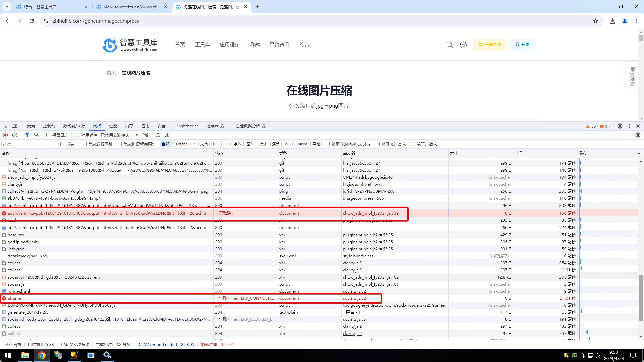Toggle device toolbar emulation icon
This screenshot has height=362, width=644.
pyautogui.click(x=15, y=126)
